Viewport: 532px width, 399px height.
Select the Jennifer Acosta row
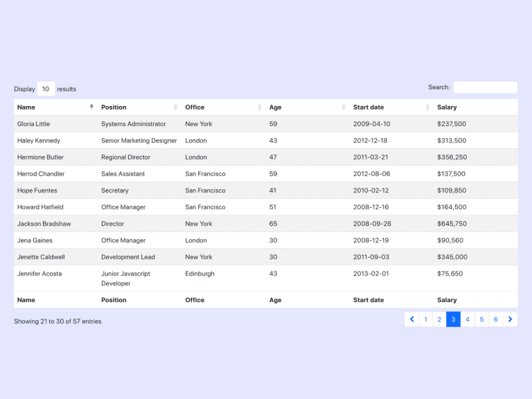tap(266, 278)
